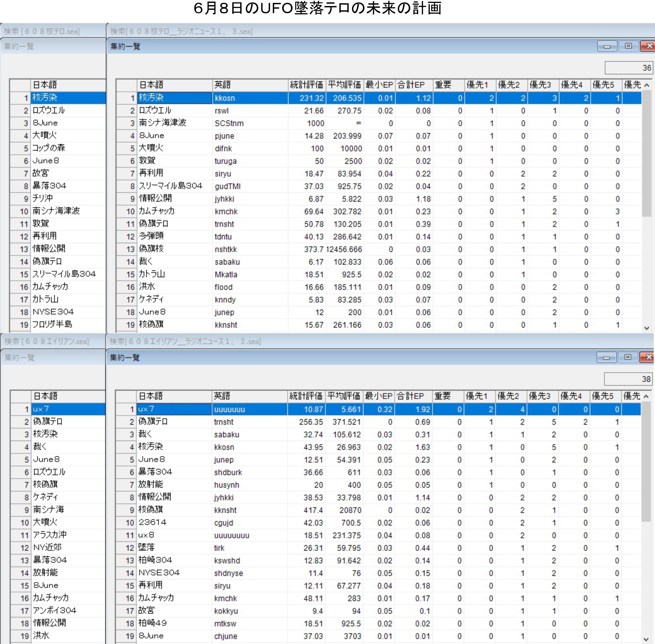Maximize the bottom 集約一覧 window
Viewport: 655px width, 644px height.
pos(628,357)
